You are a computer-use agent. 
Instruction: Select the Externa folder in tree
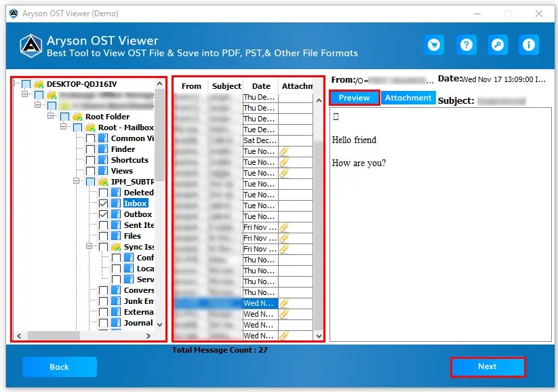point(139,312)
